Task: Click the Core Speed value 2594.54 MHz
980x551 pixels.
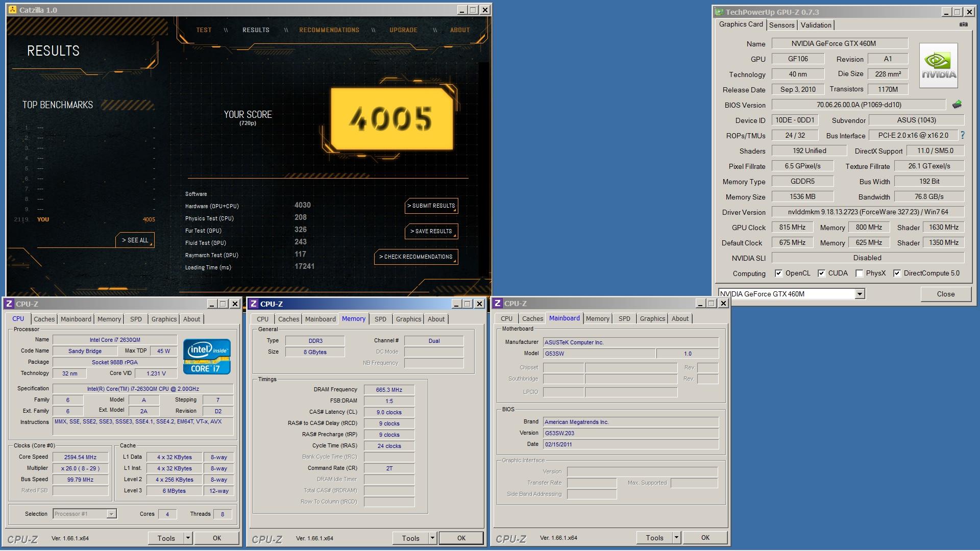Action: pos(80,457)
